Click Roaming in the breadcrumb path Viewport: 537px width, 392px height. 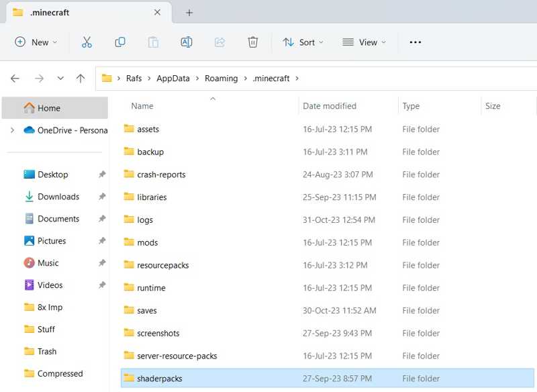[222, 79]
